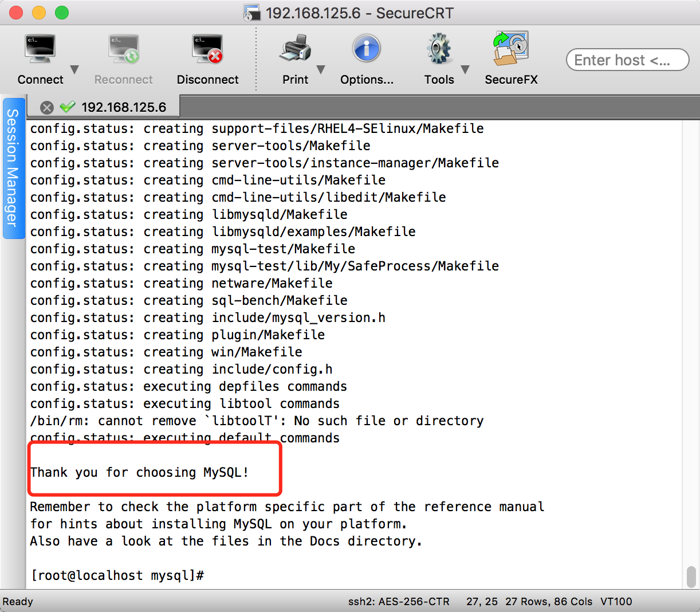Click the '[root@localhost mysql]#' prompt line
This screenshot has height=612, width=700.
[x=117, y=575]
